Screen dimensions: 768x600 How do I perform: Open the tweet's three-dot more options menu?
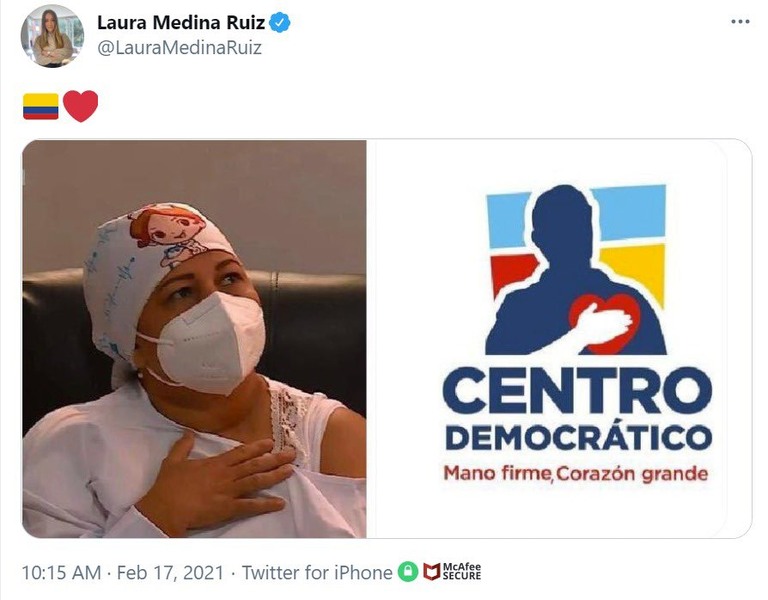tap(740, 22)
